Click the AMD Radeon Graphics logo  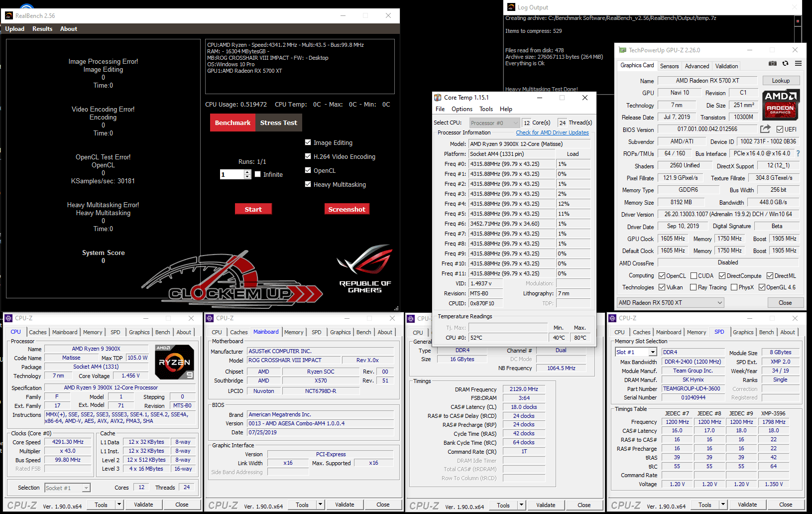pos(780,105)
